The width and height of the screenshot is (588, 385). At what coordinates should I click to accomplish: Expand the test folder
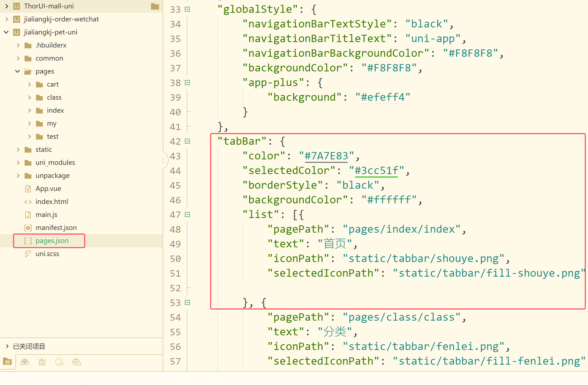30,137
